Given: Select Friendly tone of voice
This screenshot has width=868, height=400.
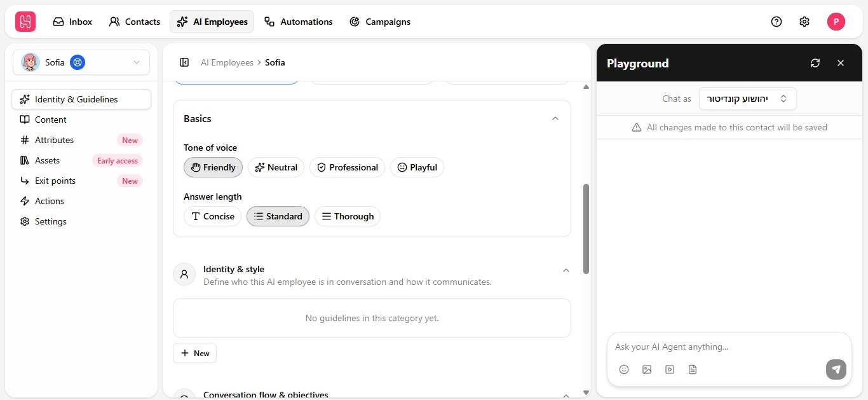Looking at the screenshot, I should coord(213,167).
